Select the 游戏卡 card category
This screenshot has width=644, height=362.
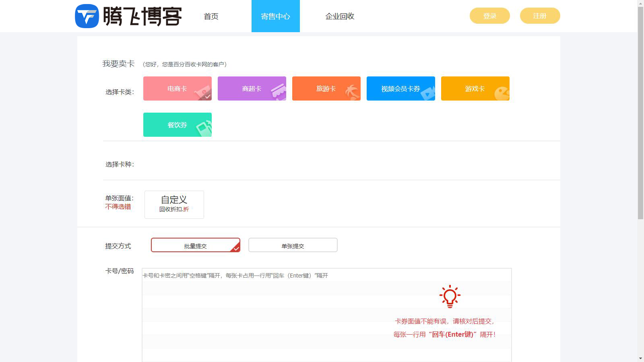(x=475, y=88)
